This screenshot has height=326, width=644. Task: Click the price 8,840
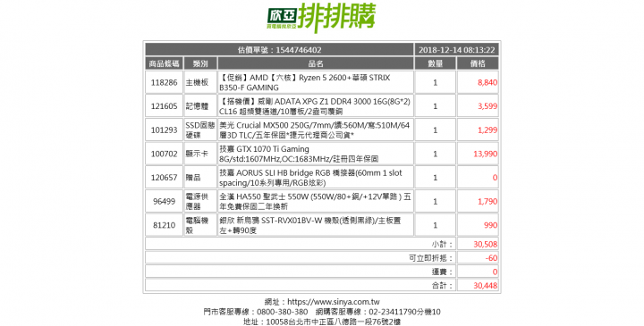[x=487, y=82]
